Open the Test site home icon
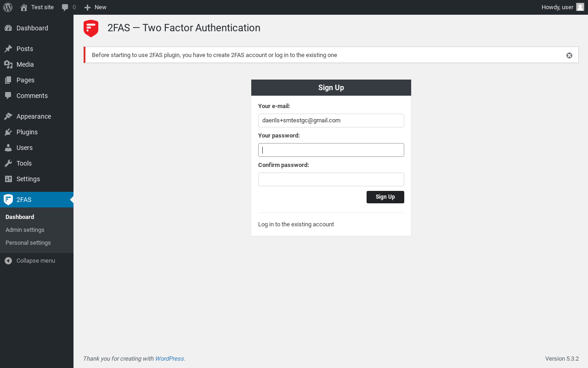This screenshot has height=368, width=588. point(24,7)
